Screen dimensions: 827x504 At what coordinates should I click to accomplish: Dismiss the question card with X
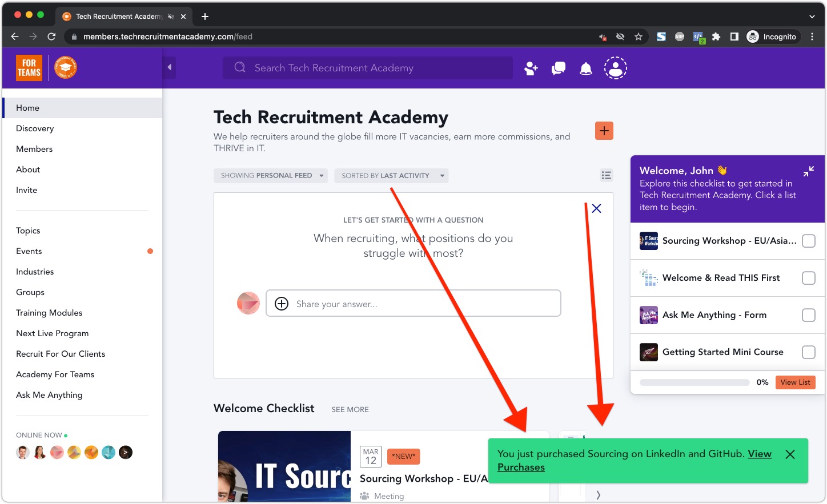(x=596, y=208)
